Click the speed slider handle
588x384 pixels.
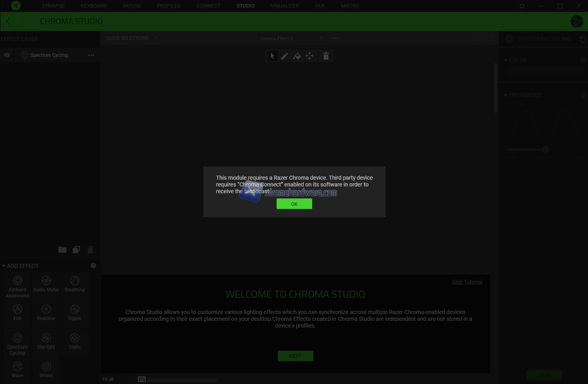(x=545, y=149)
